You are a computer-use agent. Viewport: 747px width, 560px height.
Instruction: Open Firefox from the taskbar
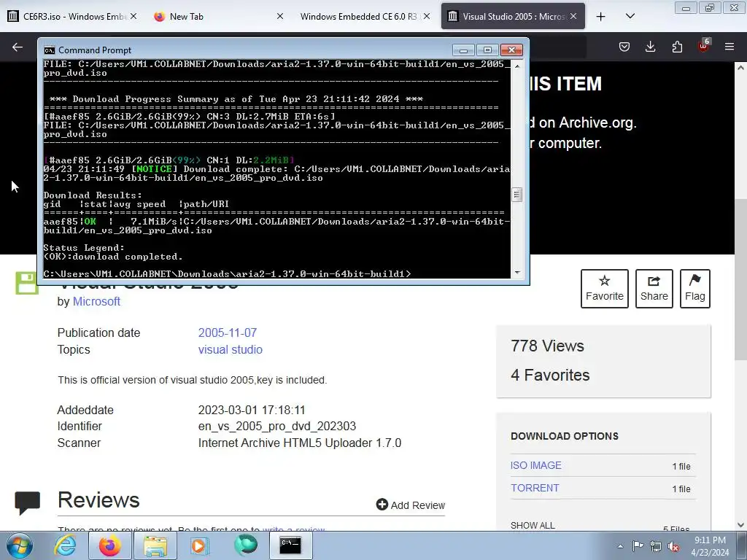[x=109, y=545]
